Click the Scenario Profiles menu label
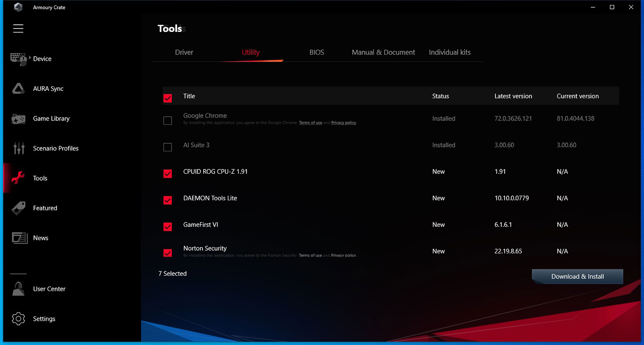The width and height of the screenshot is (644, 345). [56, 148]
